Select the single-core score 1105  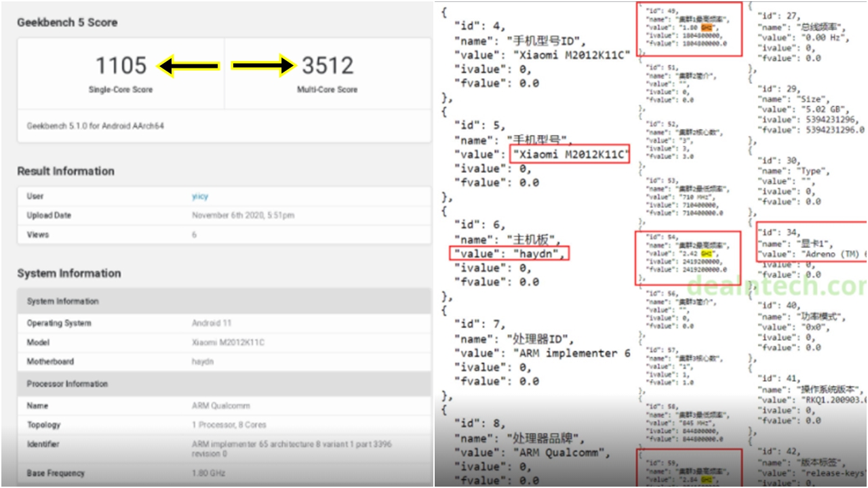[x=121, y=66]
